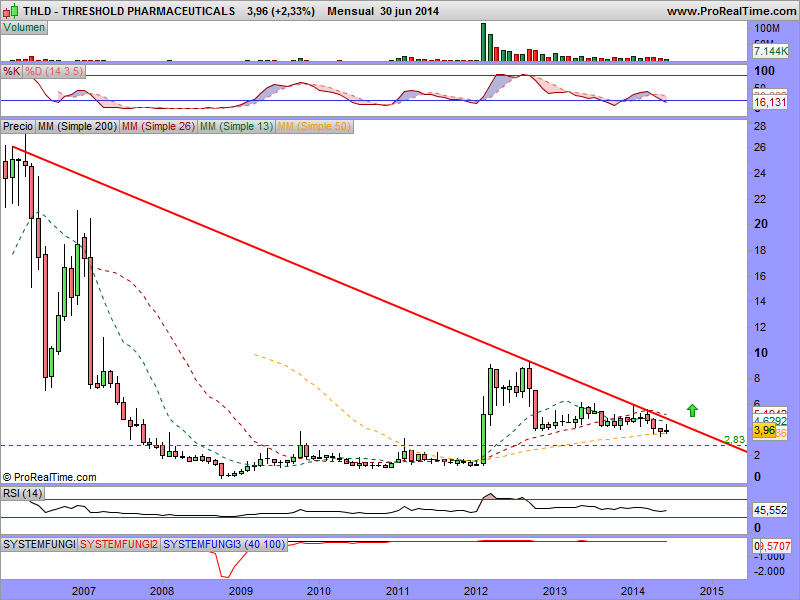Open the SYSTEMFUNGI3 (40 100) label
The height and width of the screenshot is (600, 800).
pos(224,544)
